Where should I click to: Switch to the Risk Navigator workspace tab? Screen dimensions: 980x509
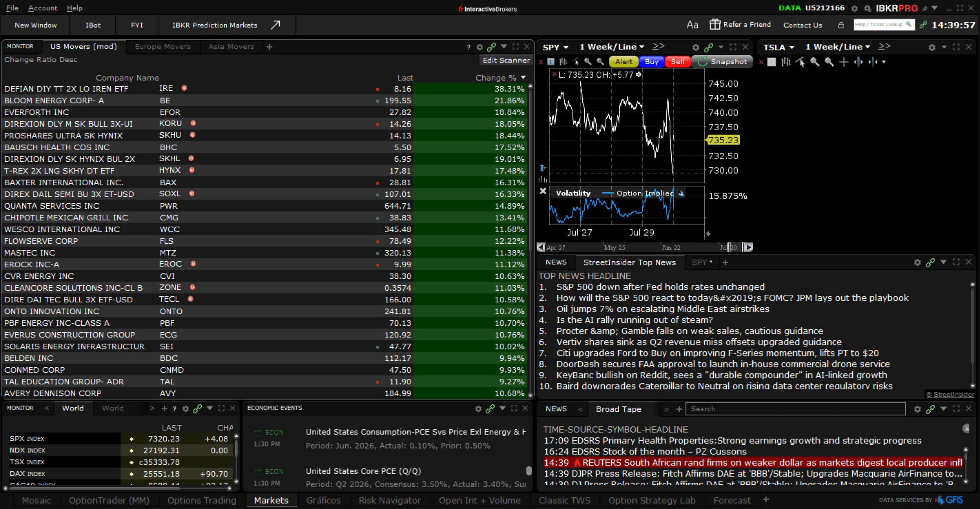tap(390, 500)
